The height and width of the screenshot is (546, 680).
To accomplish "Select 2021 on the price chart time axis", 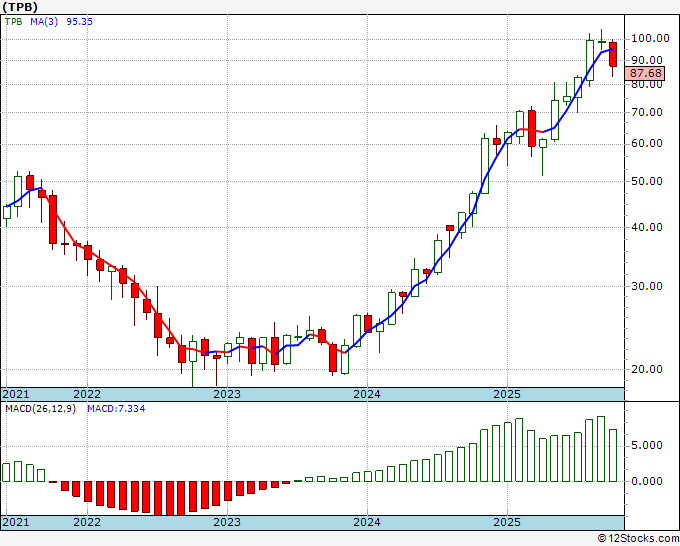I will pyautogui.click(x=16, y=394).
